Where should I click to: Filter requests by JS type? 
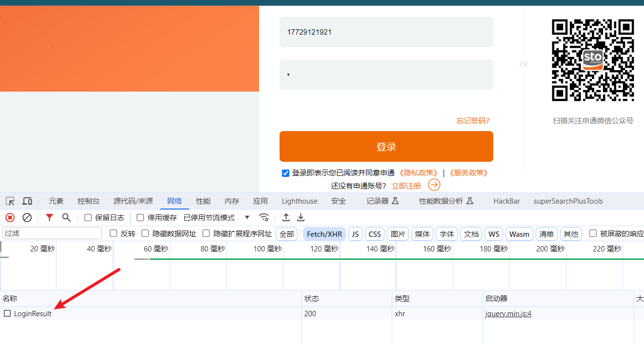tap(355, 234)
